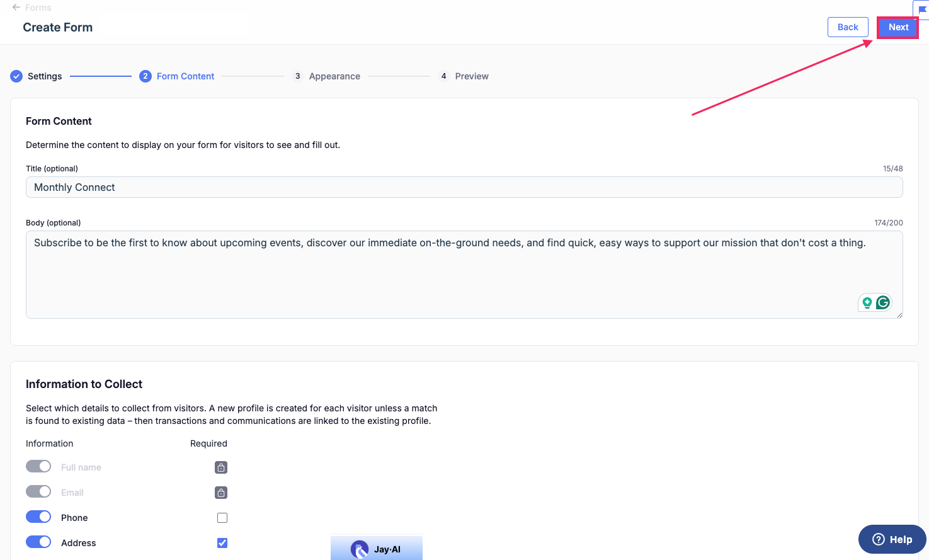929x560 pixels.
Task: Click the Title input field
Action: [464, 187]
